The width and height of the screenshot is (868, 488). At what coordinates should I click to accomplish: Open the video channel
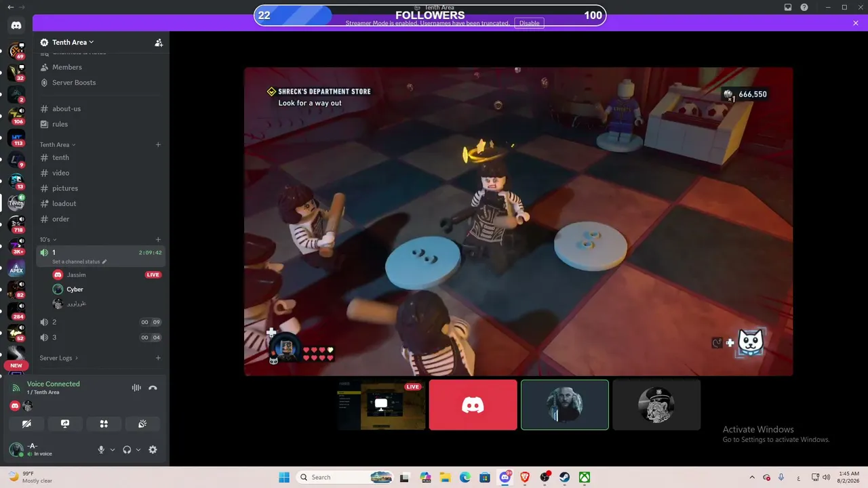coord(60,173)
